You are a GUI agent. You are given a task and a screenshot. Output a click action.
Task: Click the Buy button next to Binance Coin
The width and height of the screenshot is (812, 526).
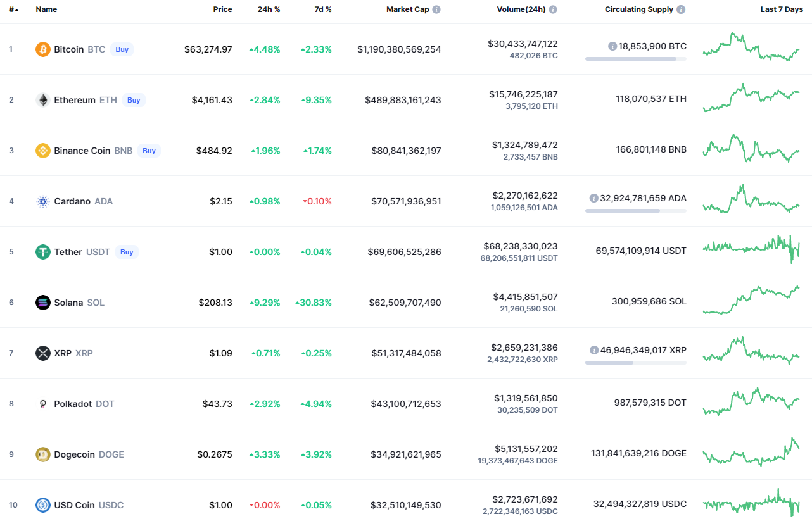pyautogui.click(x=149, y=151)
